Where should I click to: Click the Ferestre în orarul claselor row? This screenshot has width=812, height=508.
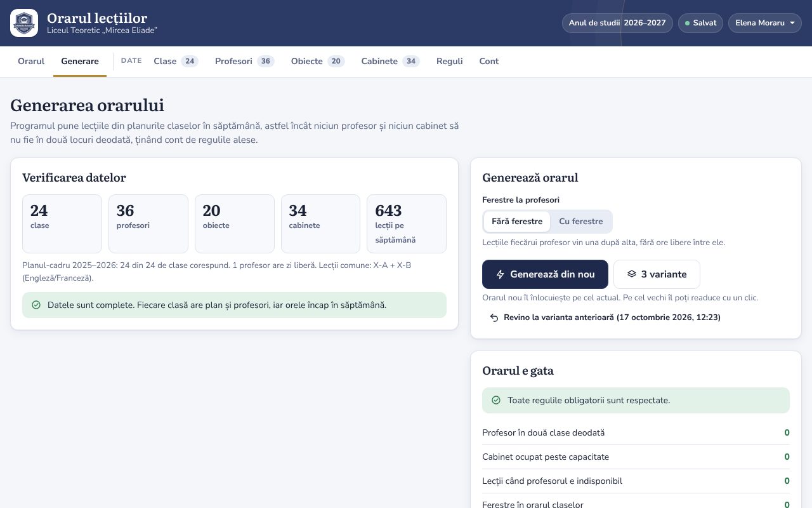coord(636,502)
